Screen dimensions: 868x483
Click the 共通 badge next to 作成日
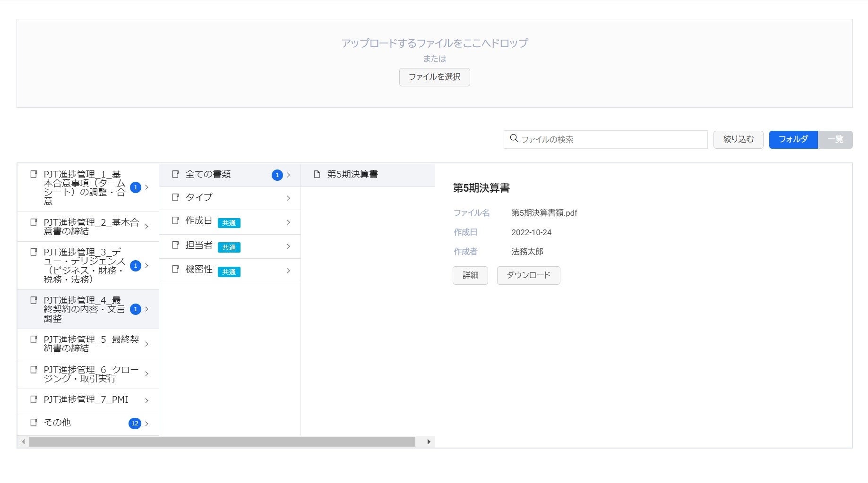[229, 223]
